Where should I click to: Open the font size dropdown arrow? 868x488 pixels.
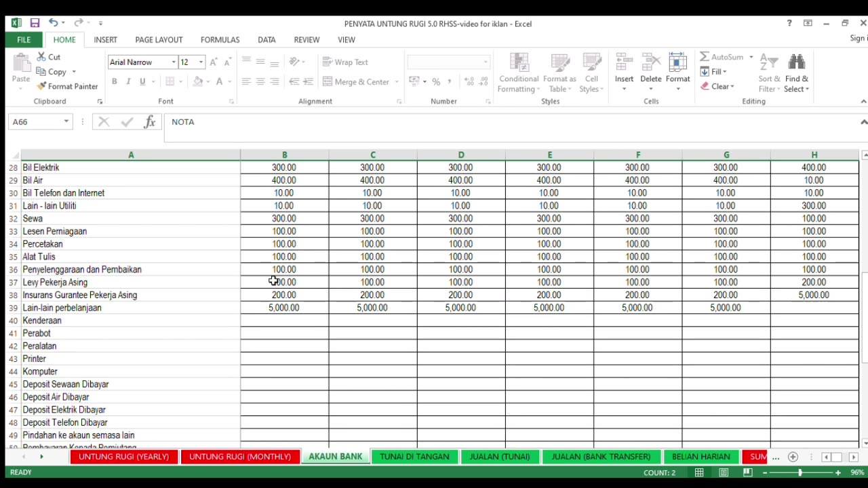(x=201, y=62)
